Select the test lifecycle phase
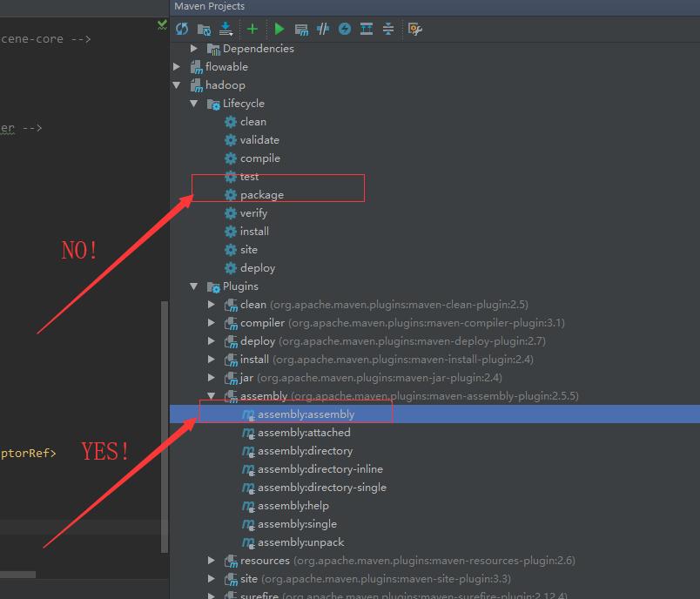This screenshot has height=599, width=700. click(x=249, y=177)
